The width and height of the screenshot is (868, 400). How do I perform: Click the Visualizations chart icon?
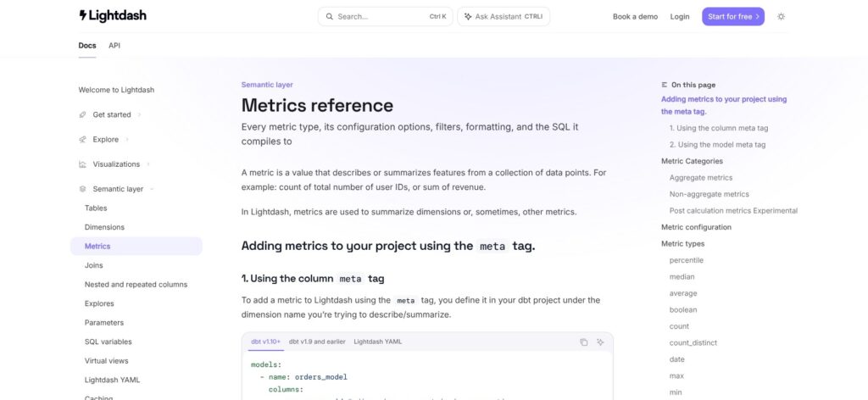(82, 164)
